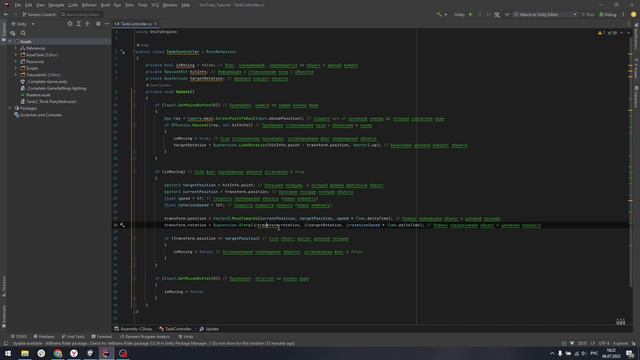Open the File menu

[x=18, y=5]
